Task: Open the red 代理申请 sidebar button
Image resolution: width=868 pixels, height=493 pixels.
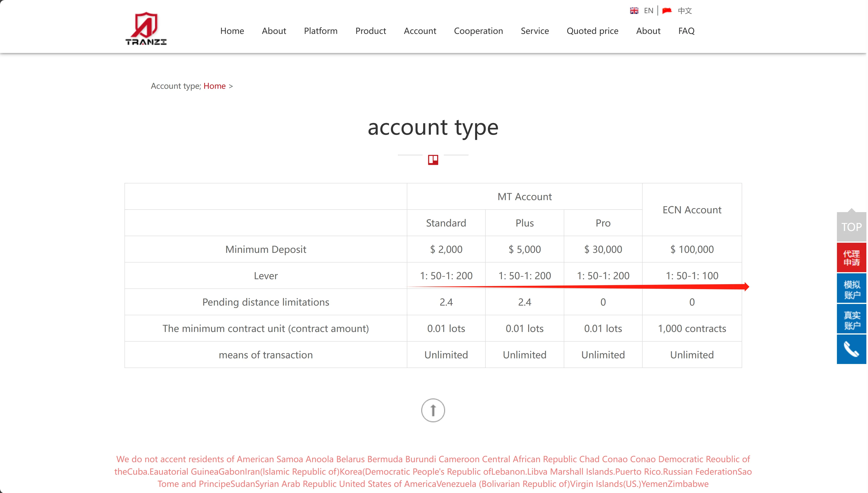Action: point(851,258)
